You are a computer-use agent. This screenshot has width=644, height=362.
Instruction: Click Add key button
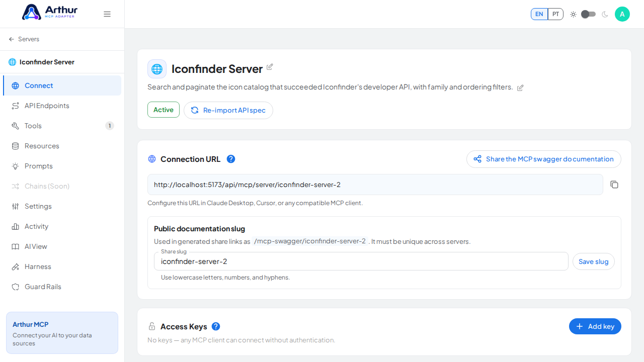coord(595,326)
